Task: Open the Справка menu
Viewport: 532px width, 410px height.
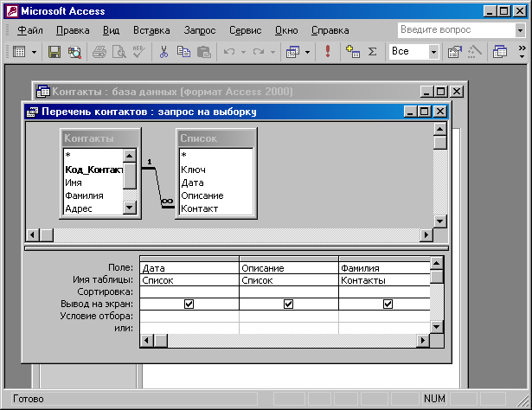Action: tap(330, 30)
